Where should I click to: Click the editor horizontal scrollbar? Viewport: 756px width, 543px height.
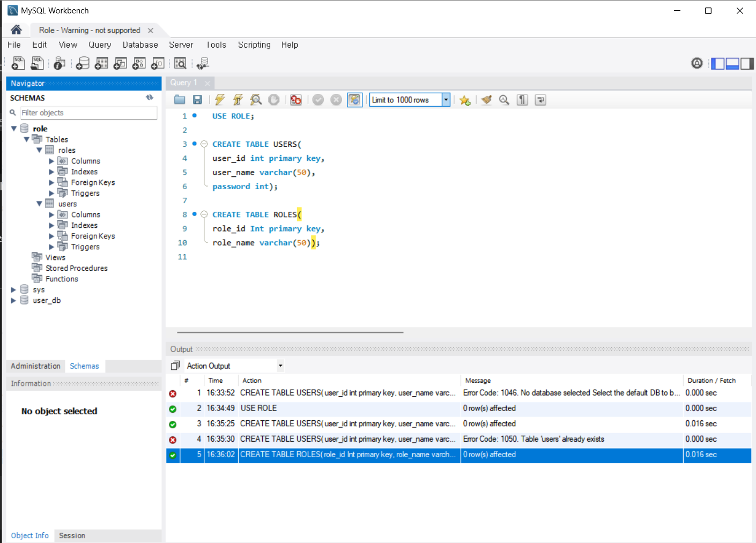pyautogui.click(x=290, y=332)
